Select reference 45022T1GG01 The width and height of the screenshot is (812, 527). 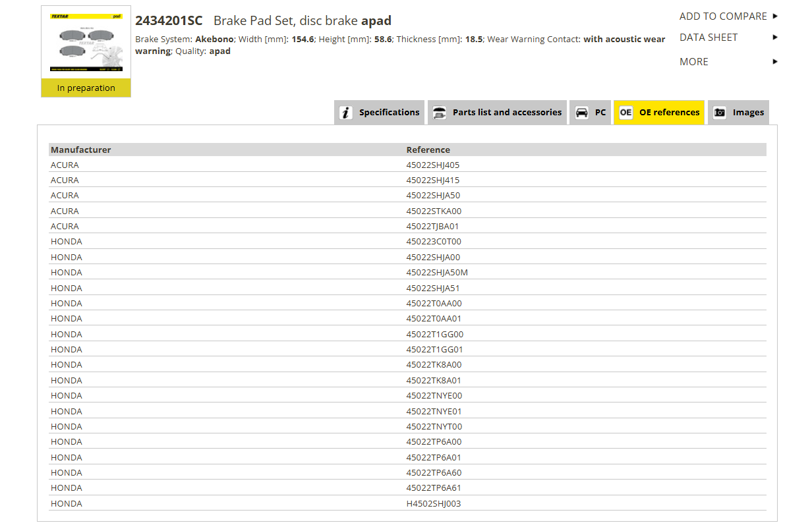[435, 350]
